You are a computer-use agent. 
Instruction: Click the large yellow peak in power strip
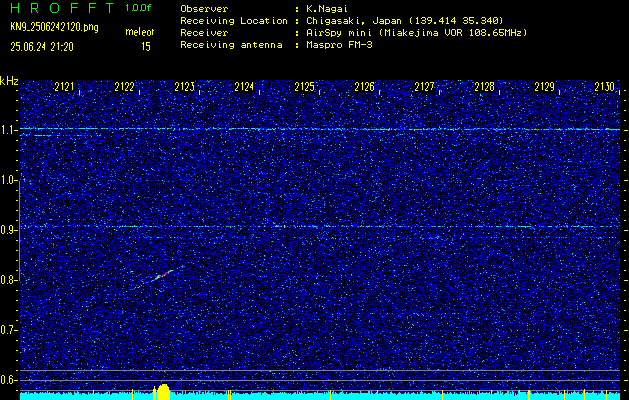coord(163,392)
